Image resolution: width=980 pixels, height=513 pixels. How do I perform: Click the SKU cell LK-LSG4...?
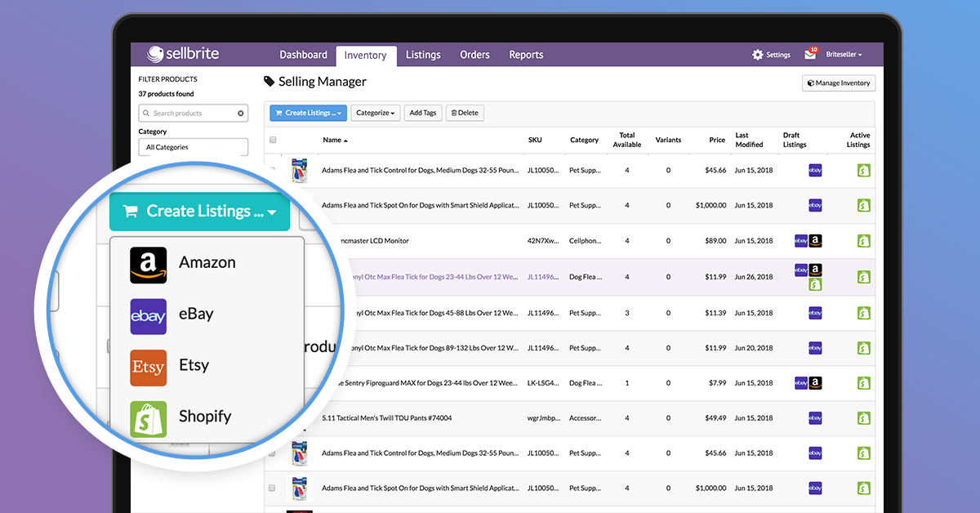coord(544,383)
